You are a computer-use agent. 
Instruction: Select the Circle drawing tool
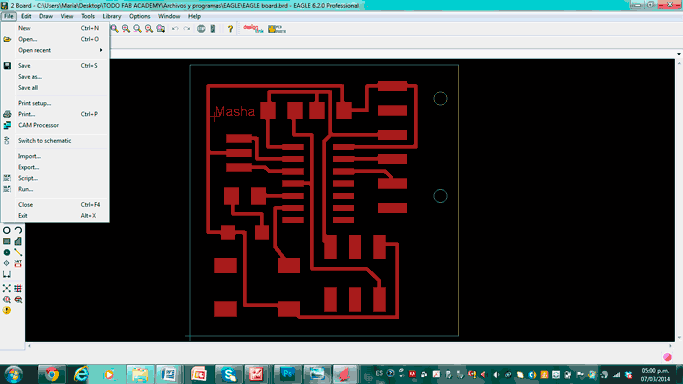[x=7, y=230]
